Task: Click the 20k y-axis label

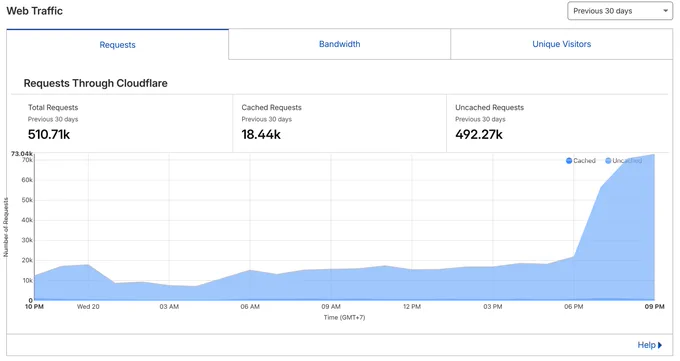Action: point(27,260)
